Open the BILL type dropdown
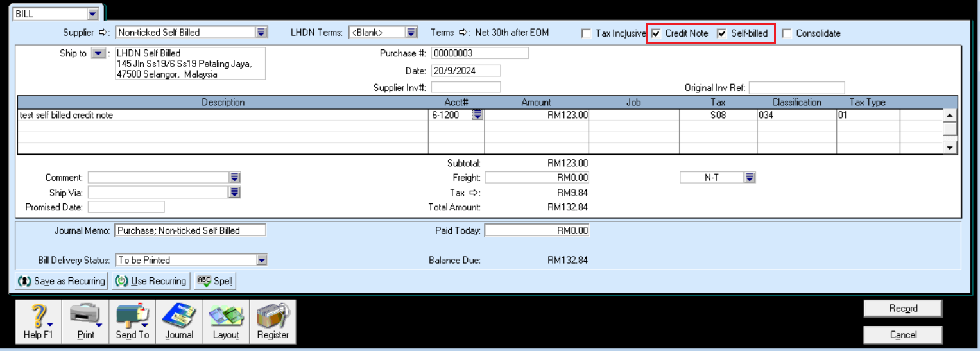The height and width of the screenshot is (351, 980). point(92,13)
